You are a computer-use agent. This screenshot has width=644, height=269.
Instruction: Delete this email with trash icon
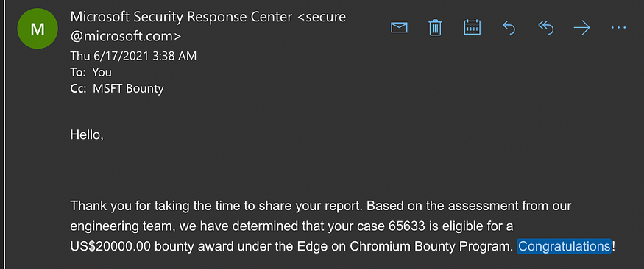(435, 28)
